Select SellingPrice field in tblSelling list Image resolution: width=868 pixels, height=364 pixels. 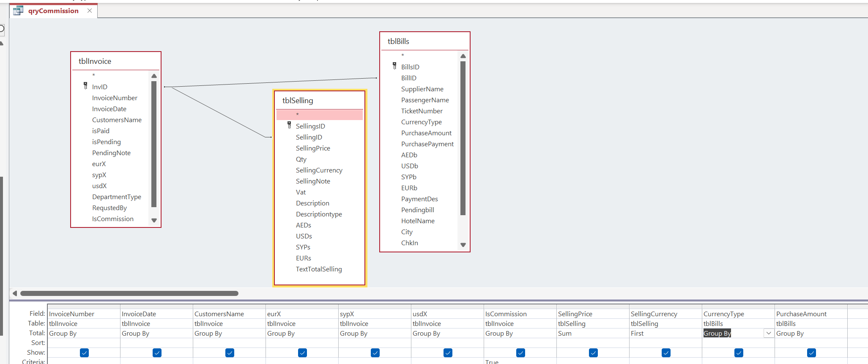[313, 148]
